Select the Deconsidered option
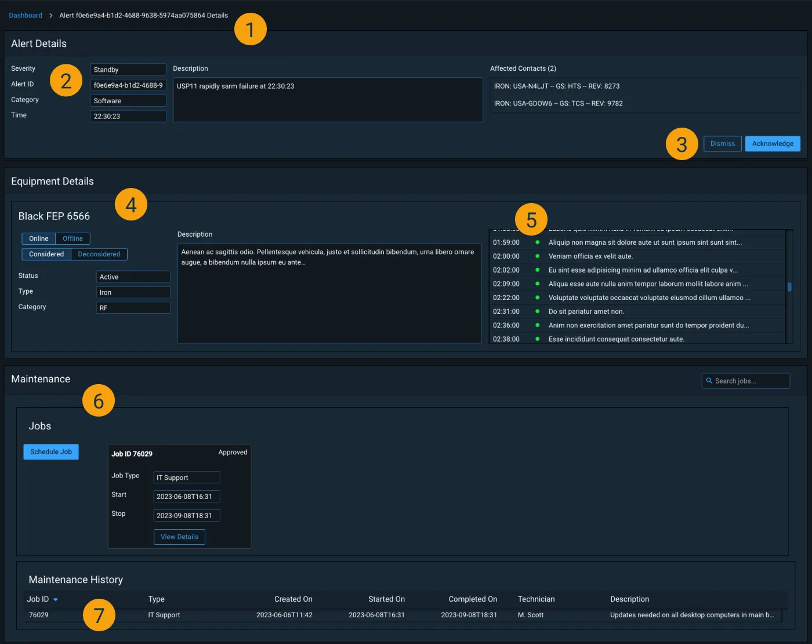This screenshot has height=644, width=812. click(x=99, y=254)
